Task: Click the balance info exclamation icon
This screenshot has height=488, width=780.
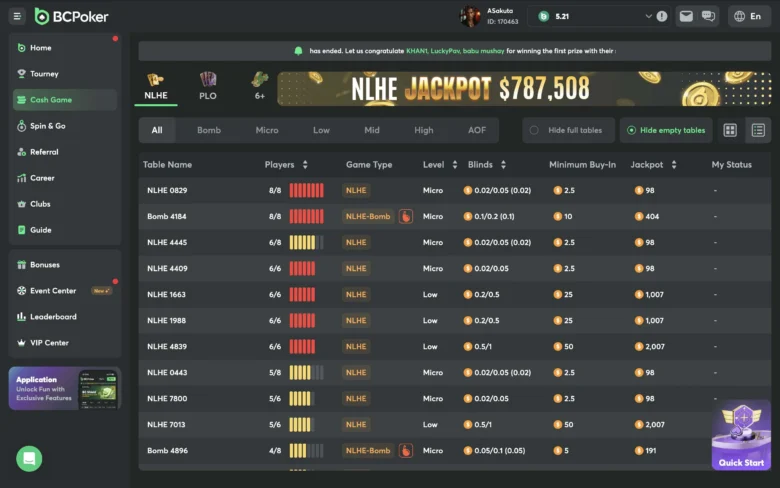Action: (662, 16)
